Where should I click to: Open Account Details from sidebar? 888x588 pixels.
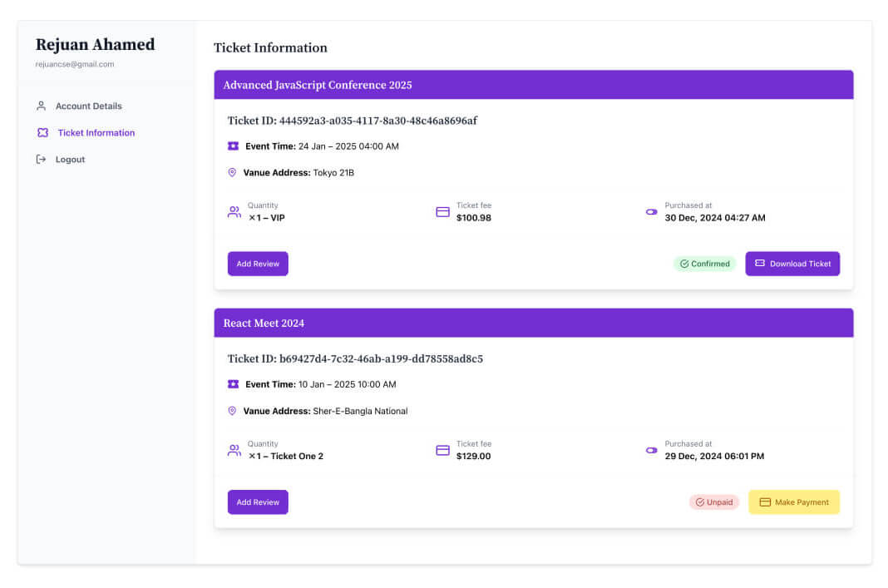click(88, 106)
